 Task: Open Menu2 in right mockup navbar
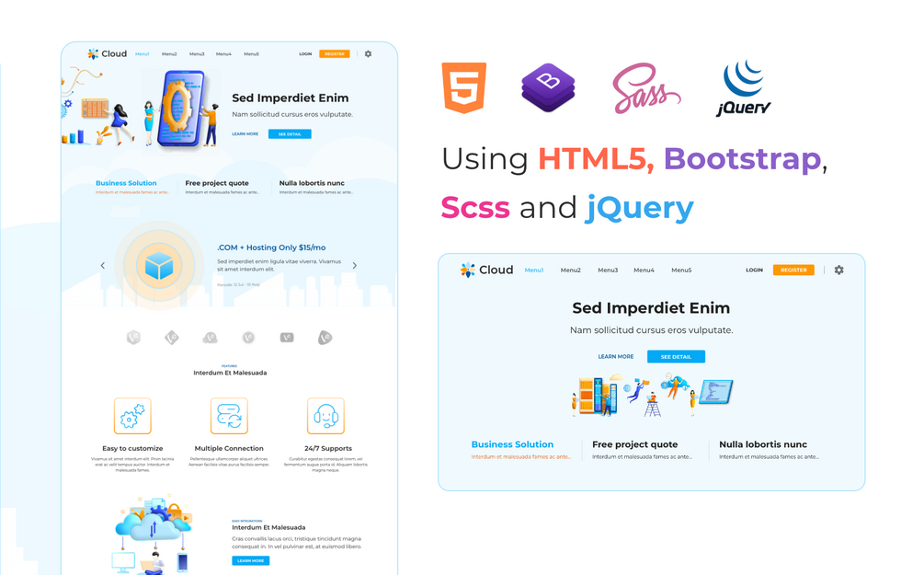tap(570, 270)
